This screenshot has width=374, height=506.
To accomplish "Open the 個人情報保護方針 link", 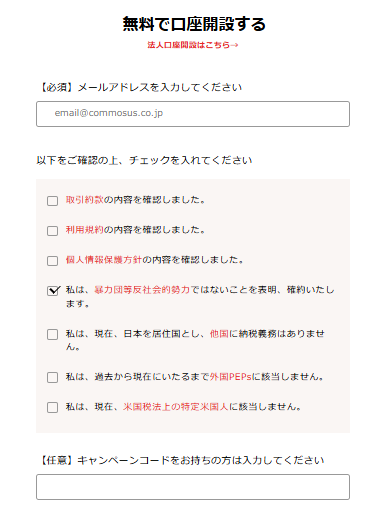I will pos(104,260).
